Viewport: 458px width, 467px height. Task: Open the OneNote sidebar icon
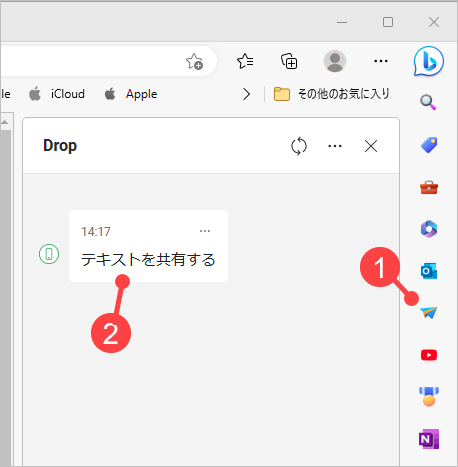429,439
